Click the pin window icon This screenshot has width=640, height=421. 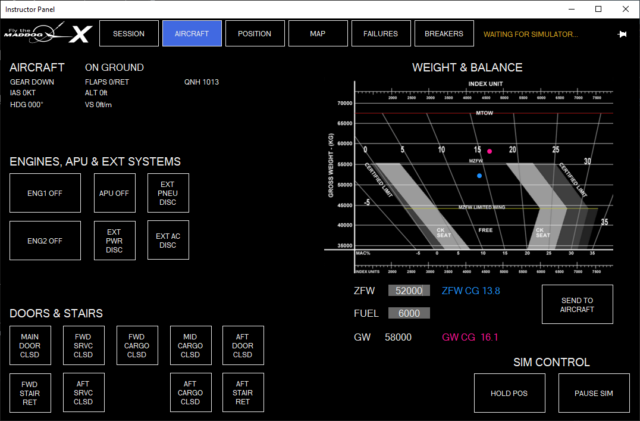[622, 34]
